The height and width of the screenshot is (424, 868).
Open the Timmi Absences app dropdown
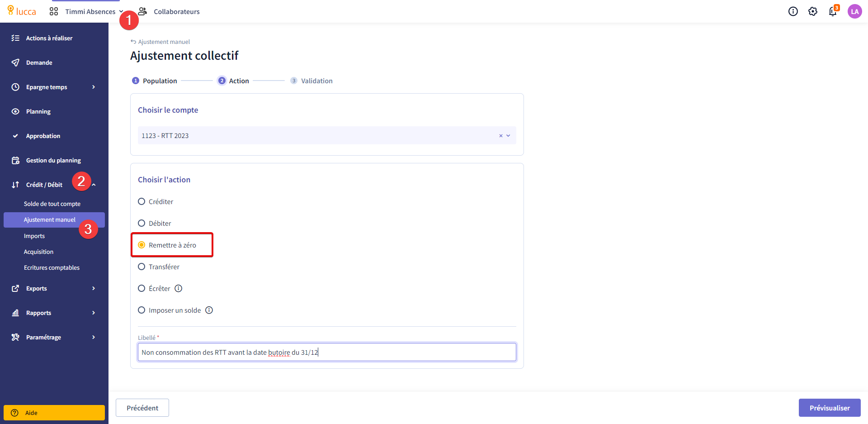(x=94, y=11)
